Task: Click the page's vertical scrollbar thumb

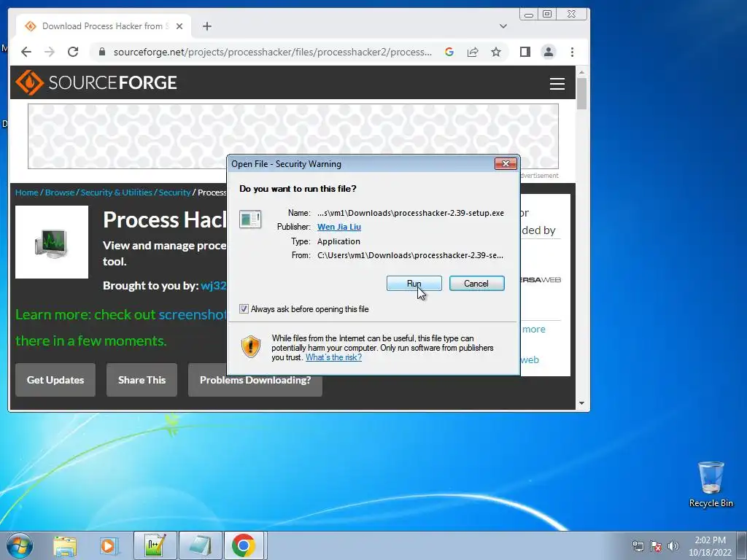Action: 581,93
